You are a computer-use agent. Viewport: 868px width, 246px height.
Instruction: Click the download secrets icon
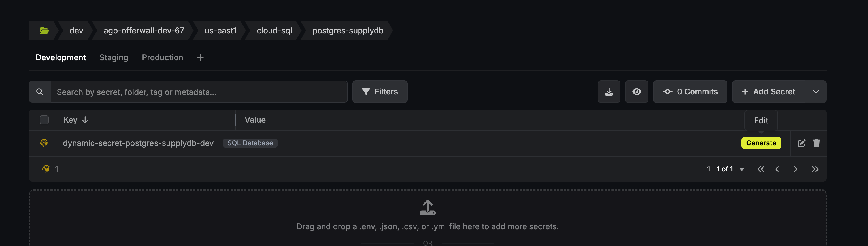tap(609, 92)
